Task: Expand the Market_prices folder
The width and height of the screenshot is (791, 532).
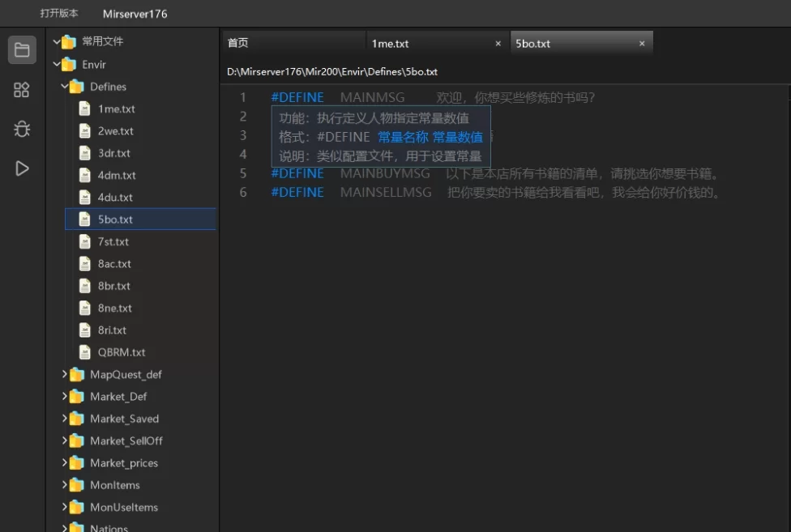Action: (65, 462)
